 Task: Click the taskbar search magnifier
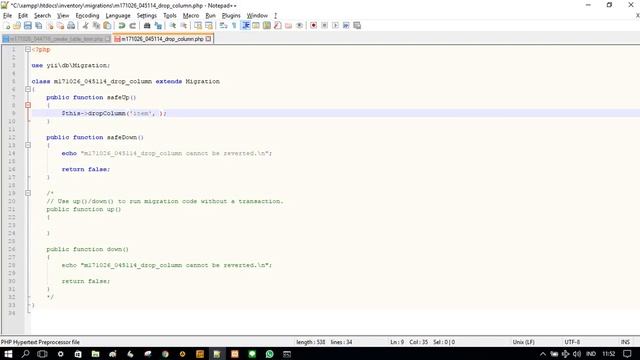[x=25, y=354]
